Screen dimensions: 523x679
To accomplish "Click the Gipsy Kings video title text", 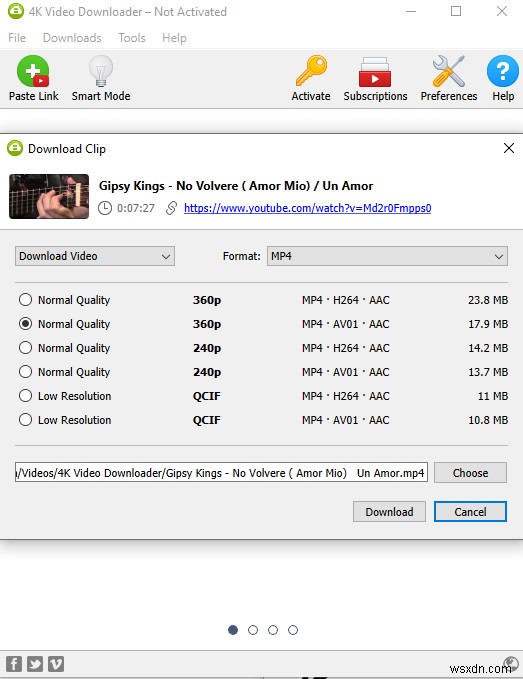I will (236, 186).
